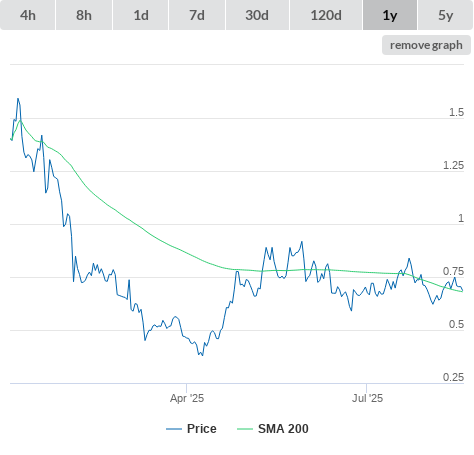Click the active 1y range tab
Screen dimensions: 474x455
click(390, 15)
